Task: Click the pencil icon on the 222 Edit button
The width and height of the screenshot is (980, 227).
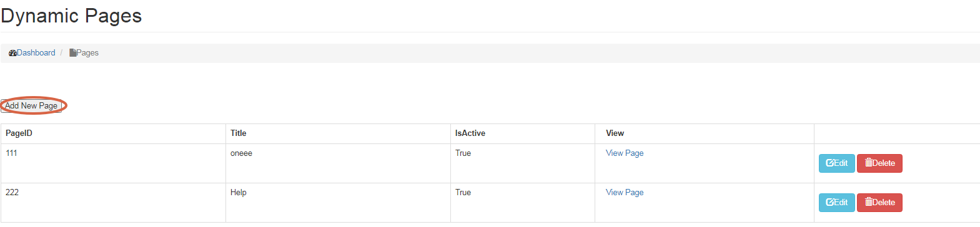Action: 830,203
